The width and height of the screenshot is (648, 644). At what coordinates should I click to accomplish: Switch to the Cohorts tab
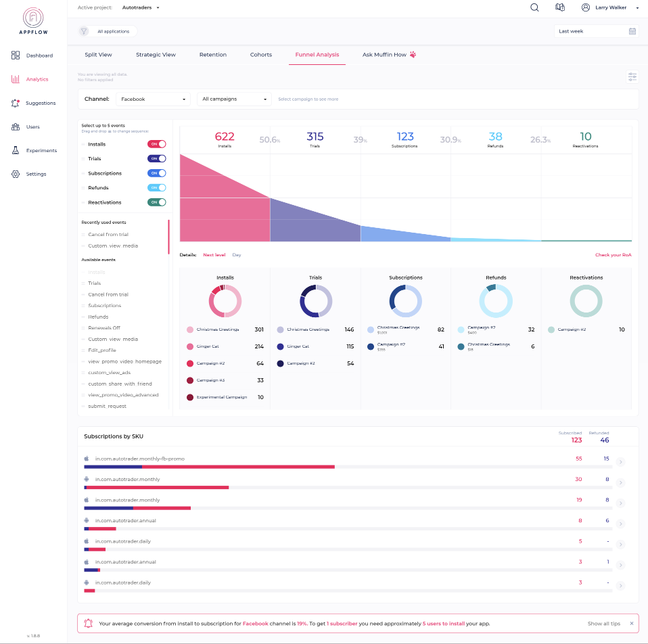click(260, 55)
